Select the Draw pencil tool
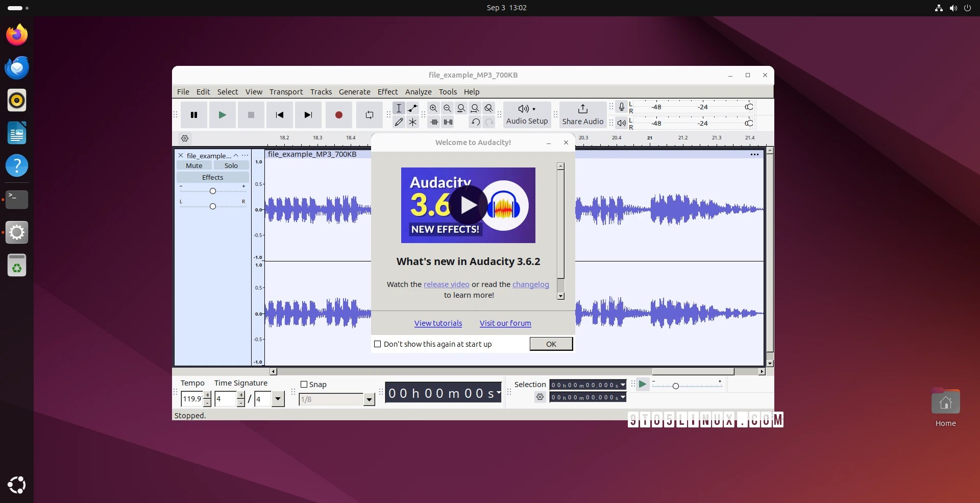The width and height of the screenshot is (980, 503). click(x=399, y=122)
